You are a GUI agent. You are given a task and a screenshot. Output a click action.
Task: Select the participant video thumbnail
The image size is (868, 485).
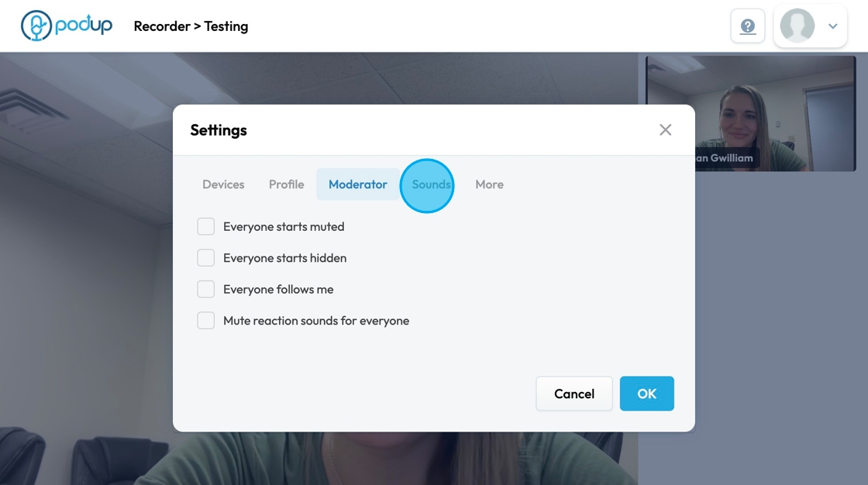pyautogui.click(x=750, y=113)
